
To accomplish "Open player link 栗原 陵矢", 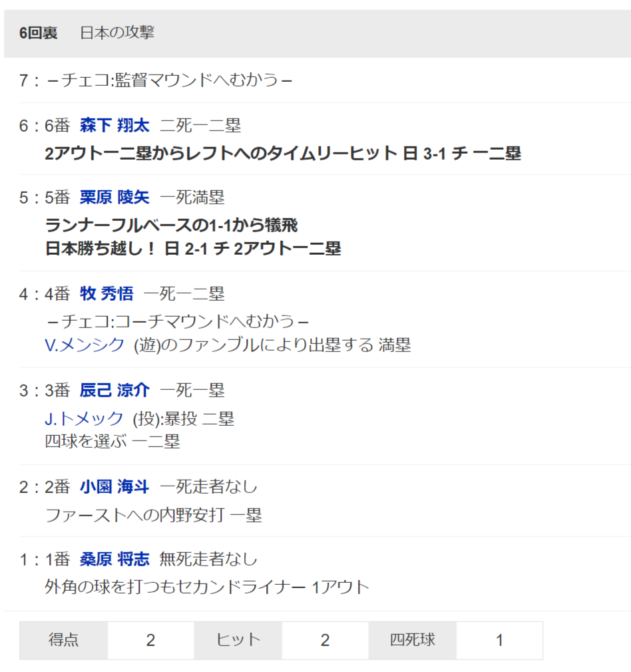I will [x=114, y=198].
